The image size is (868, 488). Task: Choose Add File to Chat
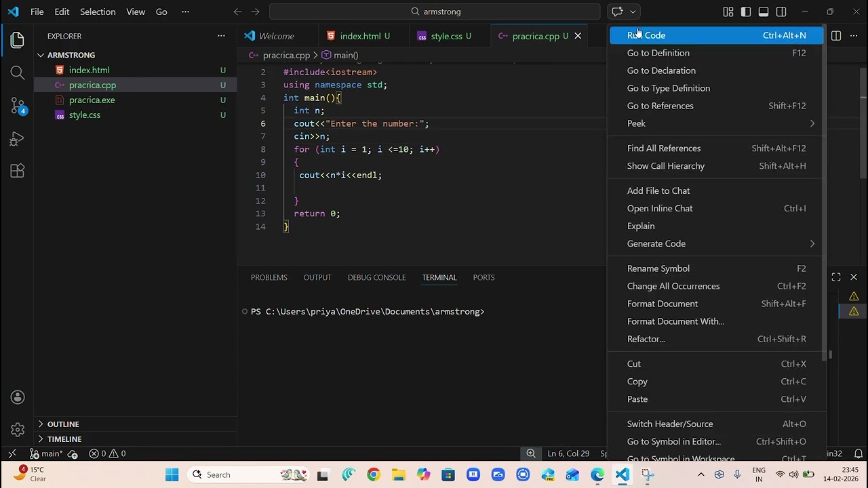(716, 190)
